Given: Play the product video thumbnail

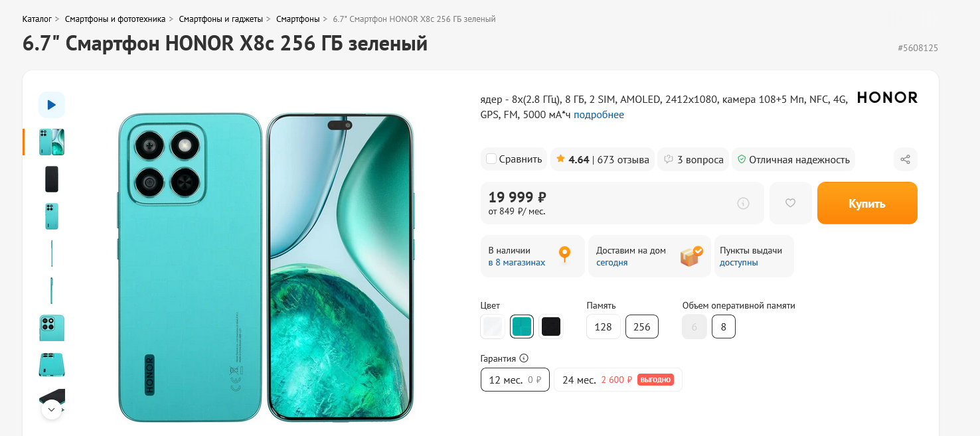Looking at the screenshot, I should [x=52, y=105].
